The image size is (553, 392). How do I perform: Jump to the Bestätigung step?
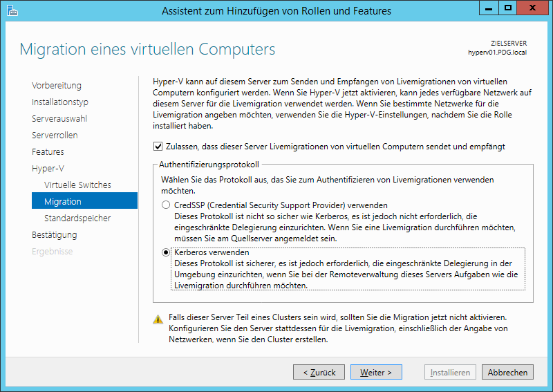point(55,235)
